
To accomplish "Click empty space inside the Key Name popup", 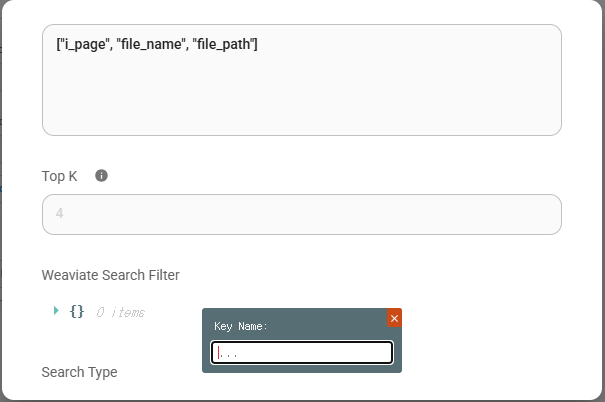I will [x=320, y=326].
